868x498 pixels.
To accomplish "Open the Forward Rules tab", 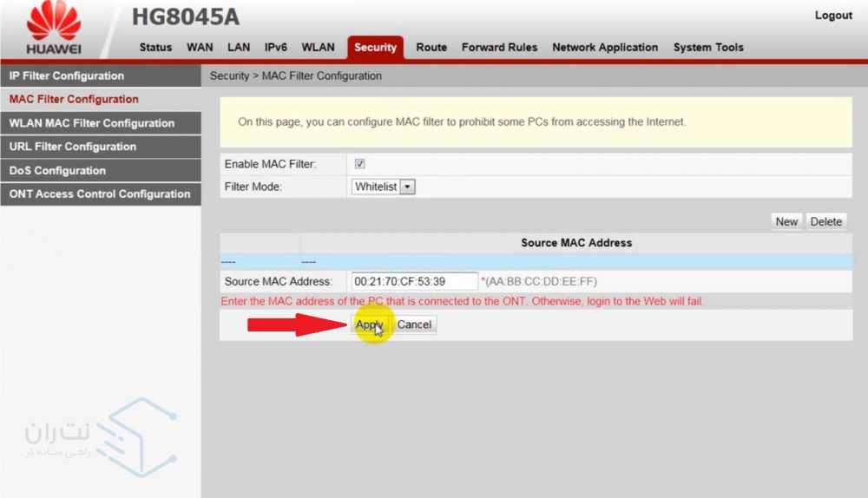I will point(499,48).
